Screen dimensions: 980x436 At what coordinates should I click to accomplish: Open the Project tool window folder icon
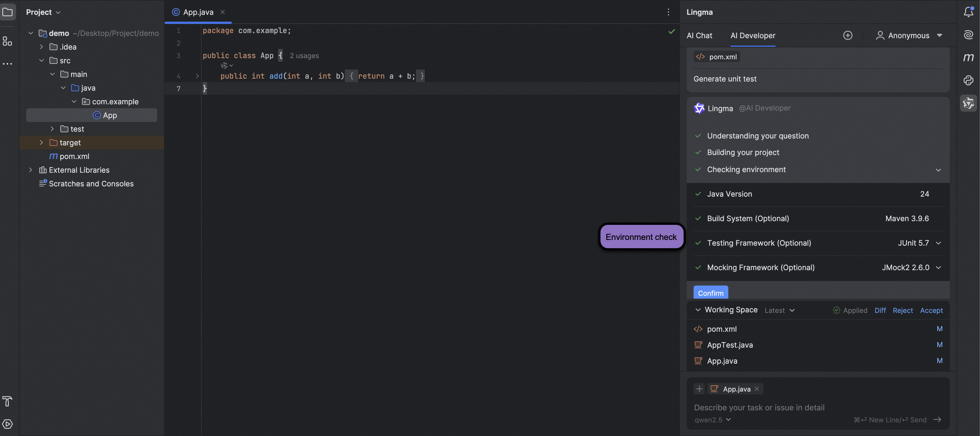pyautogui.click(x=8, y=12)
